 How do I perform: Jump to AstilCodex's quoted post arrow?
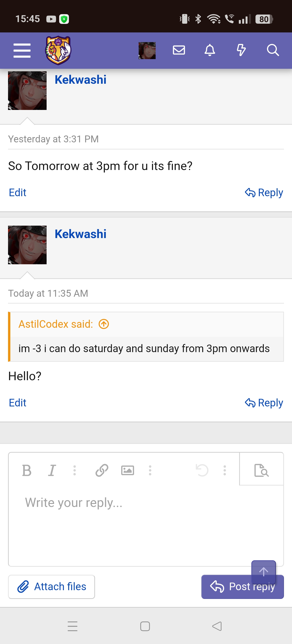104,324
